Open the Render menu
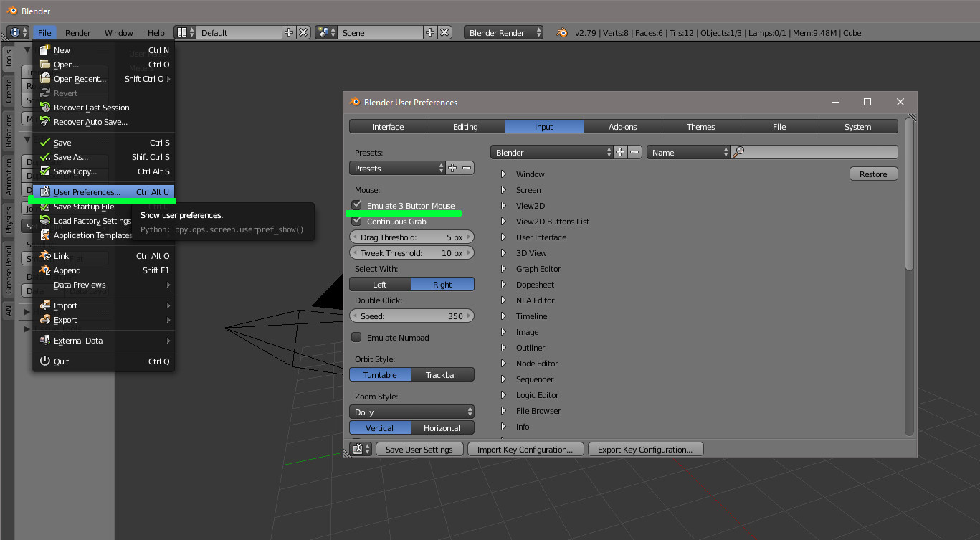The height and width of the screenshot is (540, 980). click(78, 33)
